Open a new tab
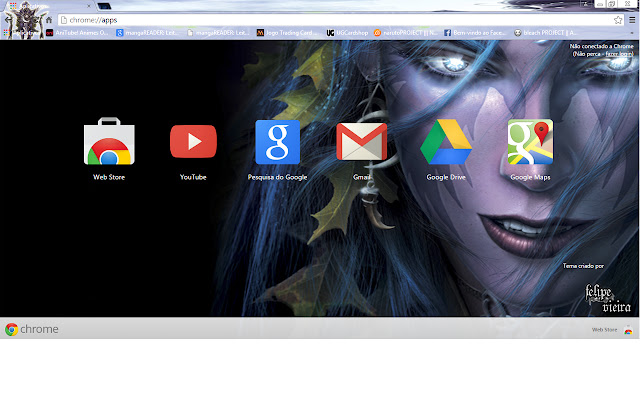The width and height of the screenshot is (640, 400). pyautogui.click(x=104, y=6)
